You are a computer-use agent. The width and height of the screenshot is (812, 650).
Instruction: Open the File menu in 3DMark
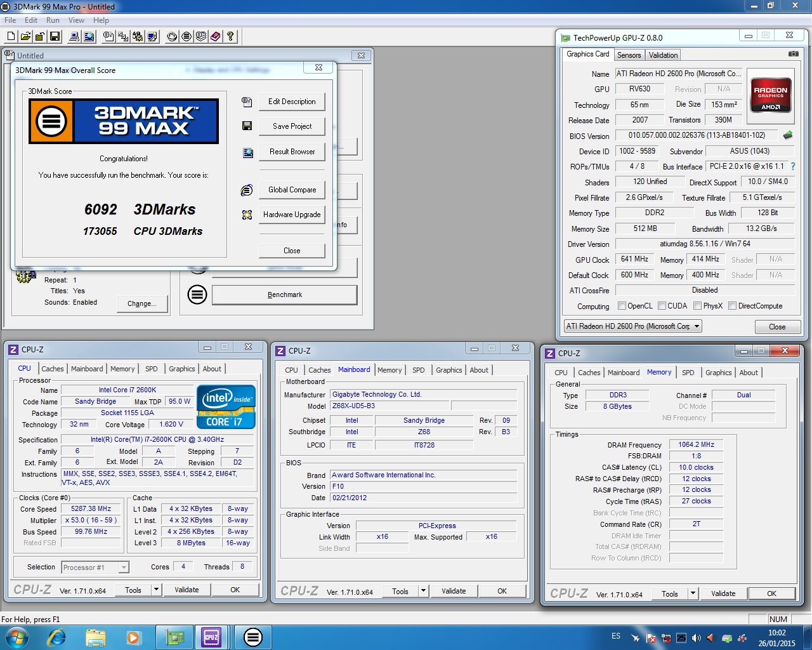10,20
